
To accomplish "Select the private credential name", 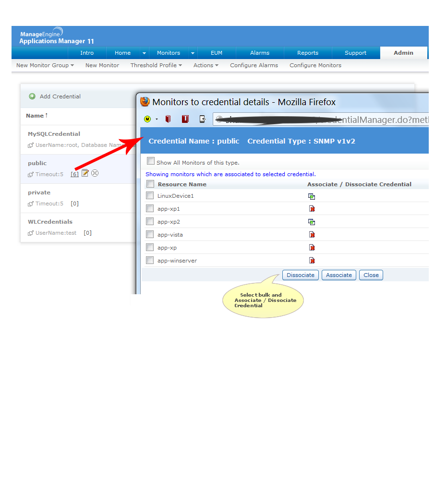I will tap(39, 192).
